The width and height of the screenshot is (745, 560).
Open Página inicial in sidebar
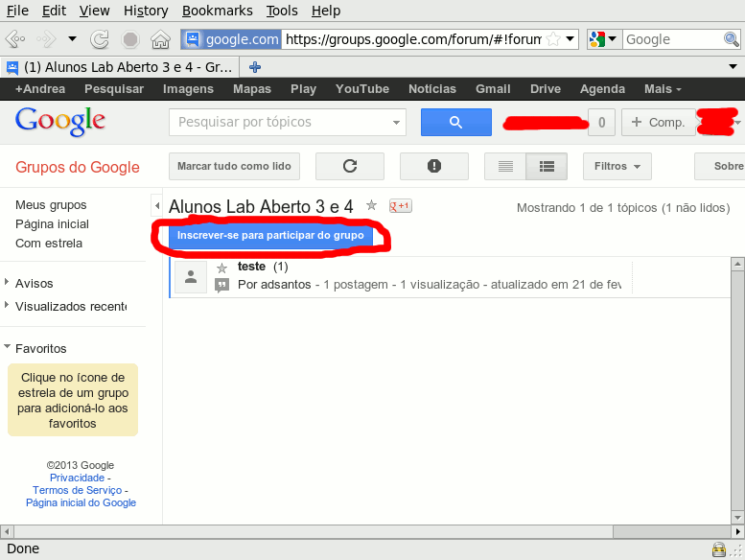point(53,223)
